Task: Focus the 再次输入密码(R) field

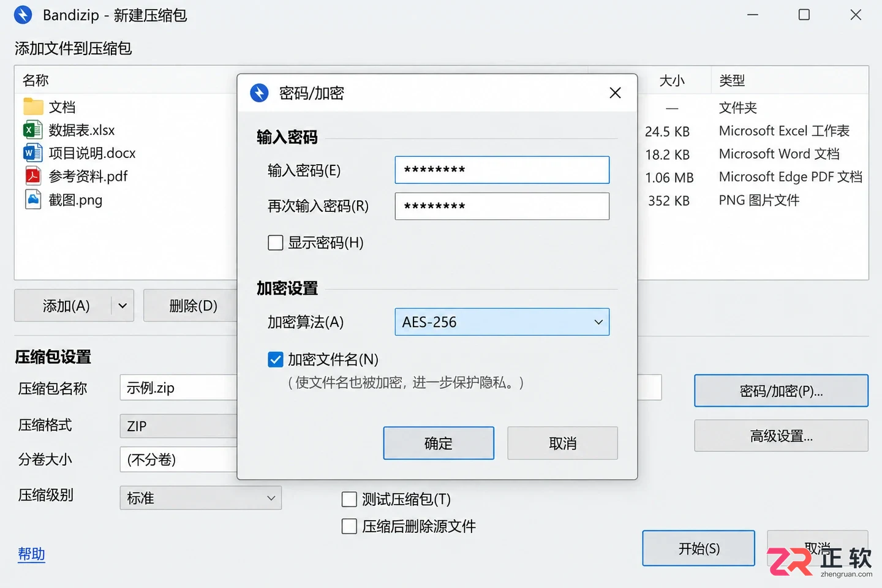Action: pos(502,206)
